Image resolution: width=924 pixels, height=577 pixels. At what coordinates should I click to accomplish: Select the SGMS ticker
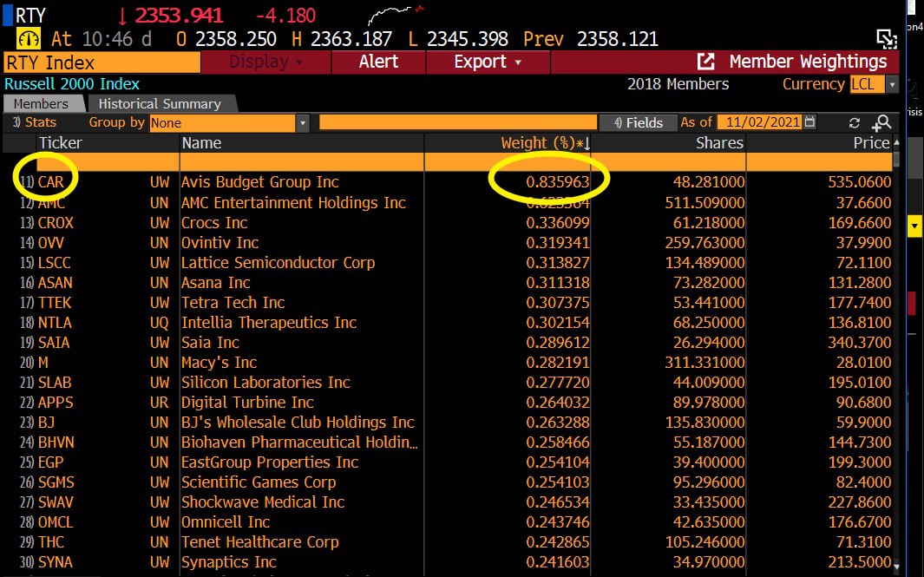point(56,482)
